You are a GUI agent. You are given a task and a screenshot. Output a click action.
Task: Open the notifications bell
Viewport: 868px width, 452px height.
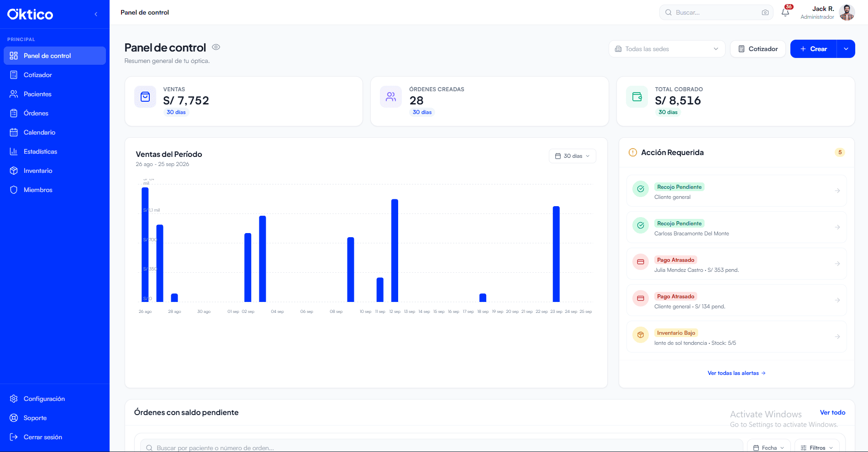(785, 12)
